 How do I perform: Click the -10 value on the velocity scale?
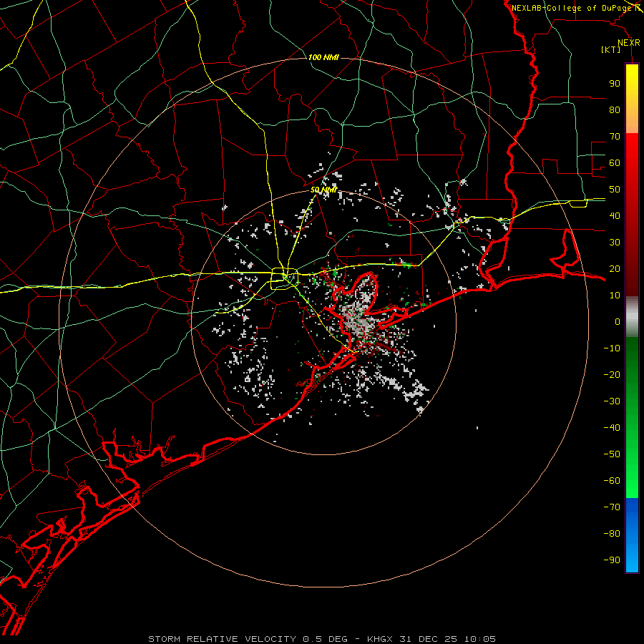coord(612,348)
